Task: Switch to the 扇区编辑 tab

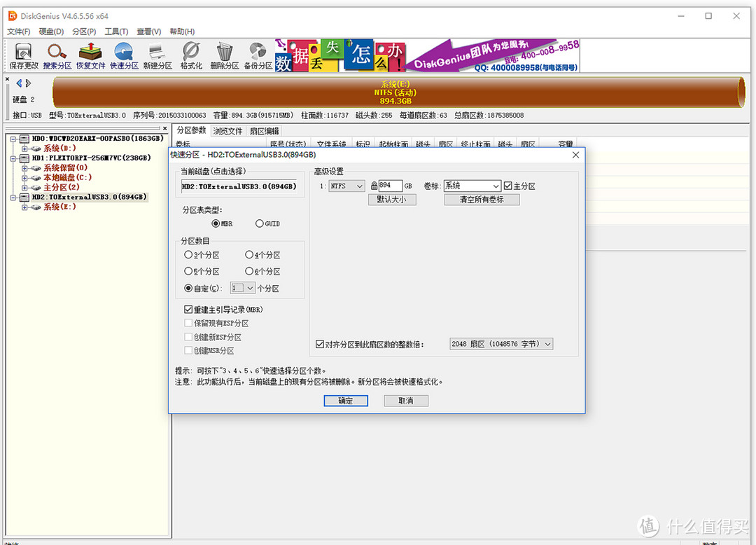Action: tap(264, 131)
